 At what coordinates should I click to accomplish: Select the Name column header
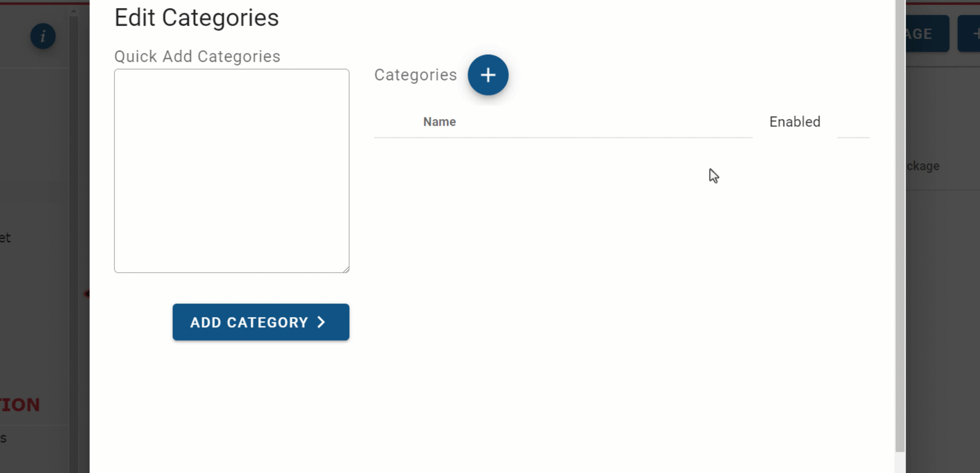pyautogui.click(x=439, y=122)
